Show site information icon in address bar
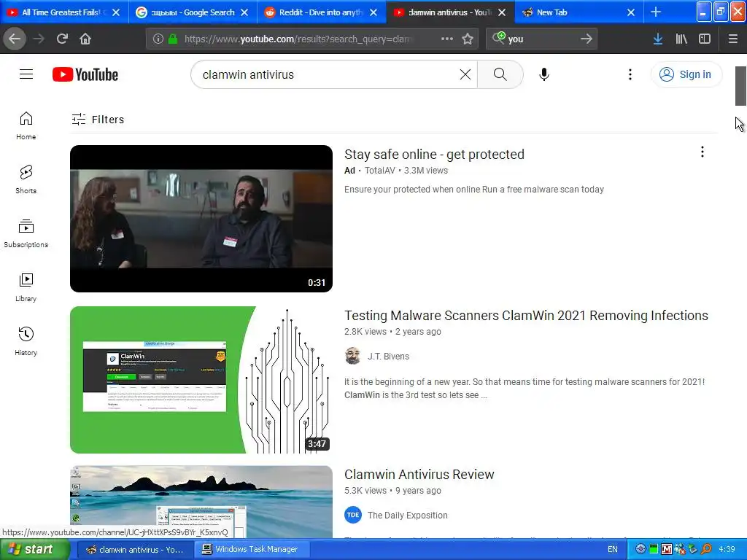Screen dimensions: 747x560 click(158, 39)
